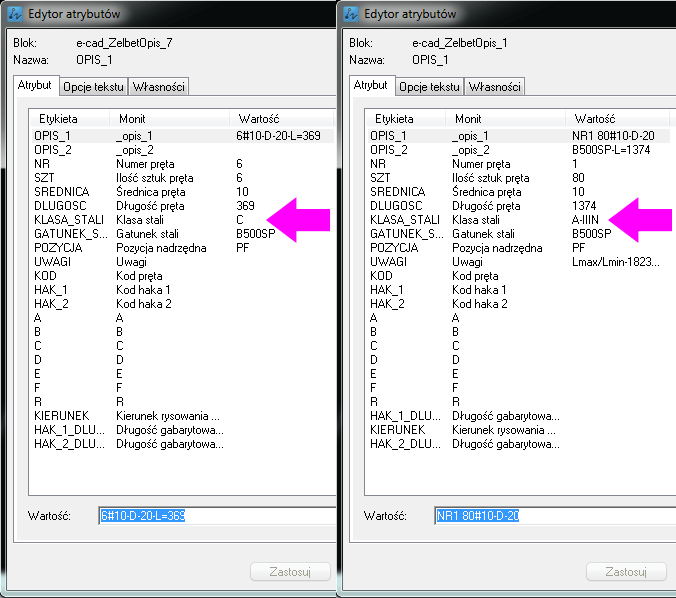Select HAK_1 row in left window
Screen dimensions: 676x598
point(182,290)
